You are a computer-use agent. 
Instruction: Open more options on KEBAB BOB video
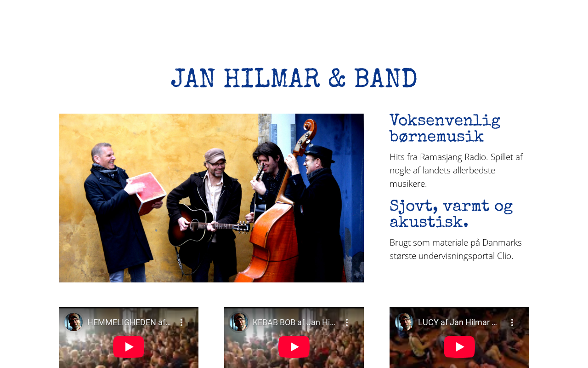tap(347, 322)
